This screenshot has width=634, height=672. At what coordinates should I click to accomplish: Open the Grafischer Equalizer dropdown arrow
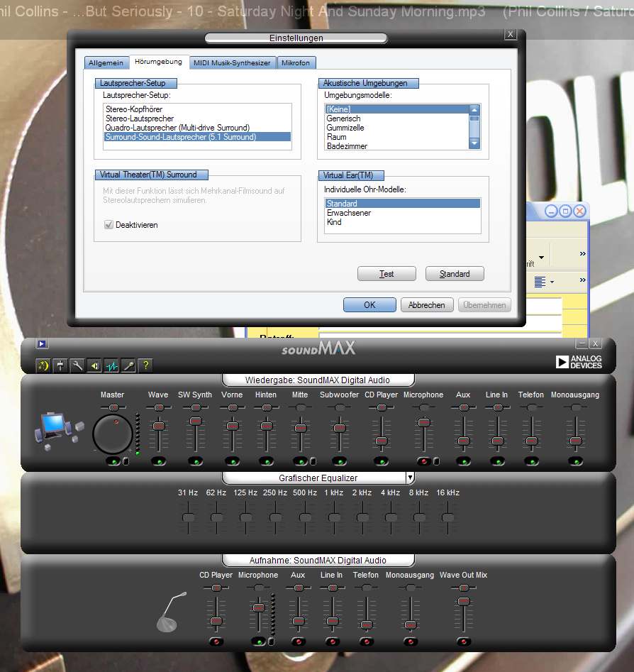410,478
